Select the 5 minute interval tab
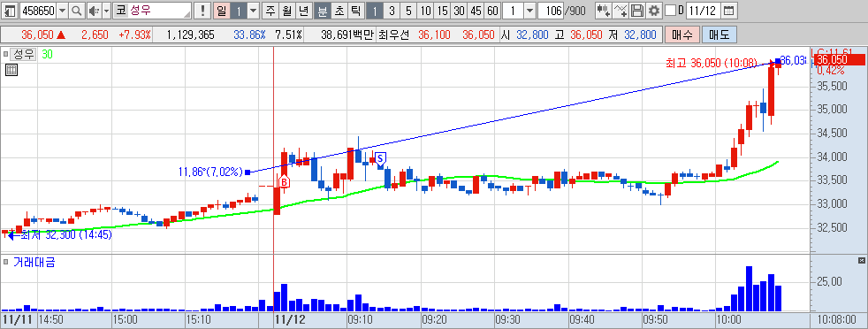Viewport: 868px width, 329px height. (408, 11)
